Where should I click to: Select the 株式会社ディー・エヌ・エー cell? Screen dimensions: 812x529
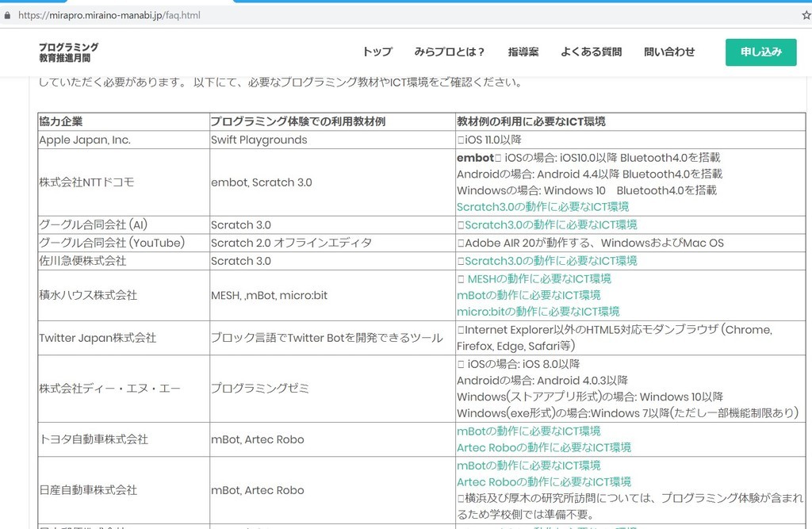pos(124,389)
